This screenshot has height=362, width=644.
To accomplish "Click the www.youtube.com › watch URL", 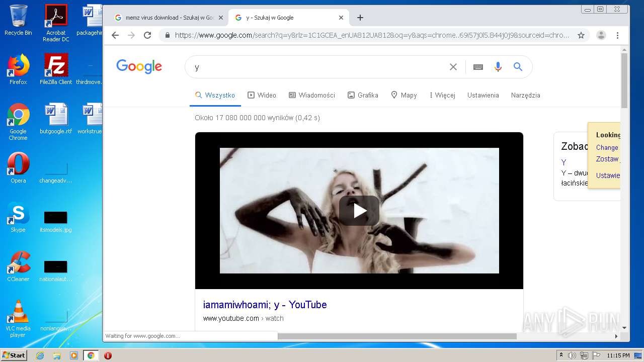I will pyautogui.click(x=243, y=318).
